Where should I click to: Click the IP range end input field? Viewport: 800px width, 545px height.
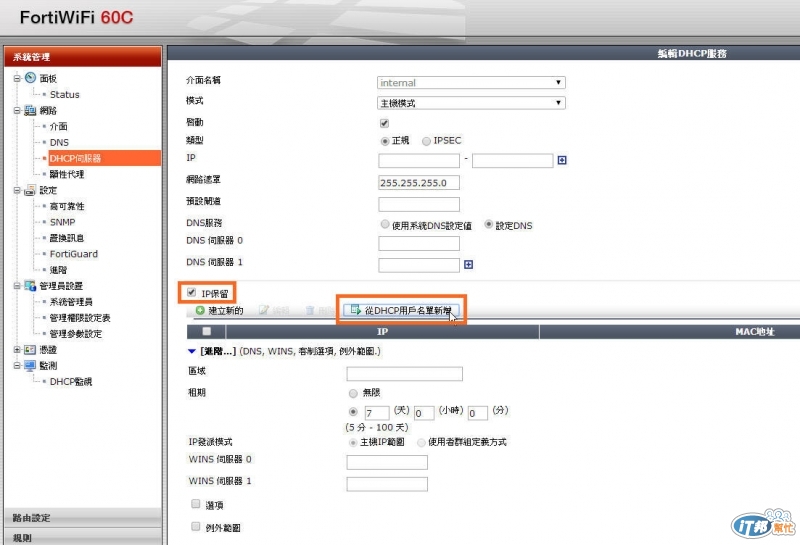click(x=512, y=161)
